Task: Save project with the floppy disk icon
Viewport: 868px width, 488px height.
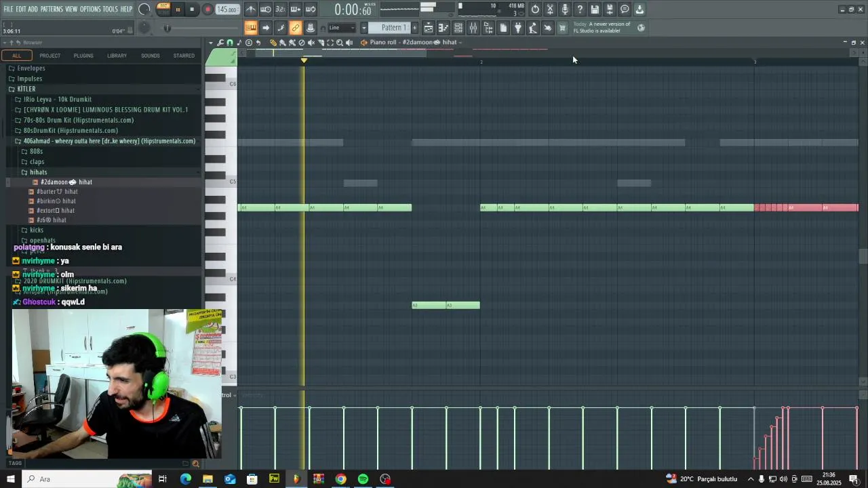Action: pos(595,9)
